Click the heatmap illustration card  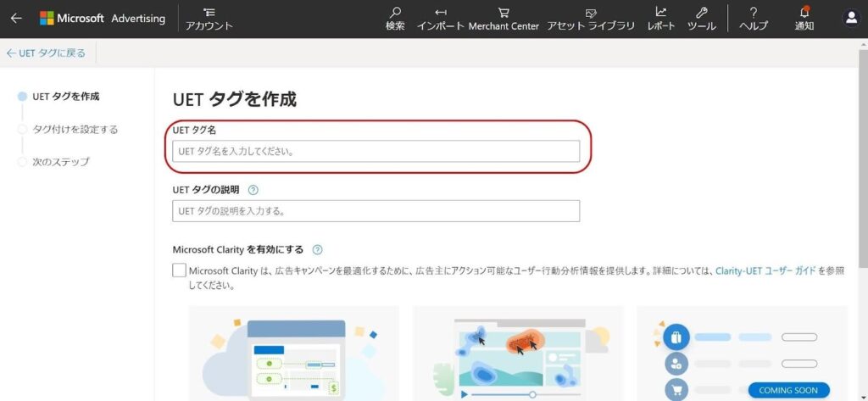(x=518, y=354)
